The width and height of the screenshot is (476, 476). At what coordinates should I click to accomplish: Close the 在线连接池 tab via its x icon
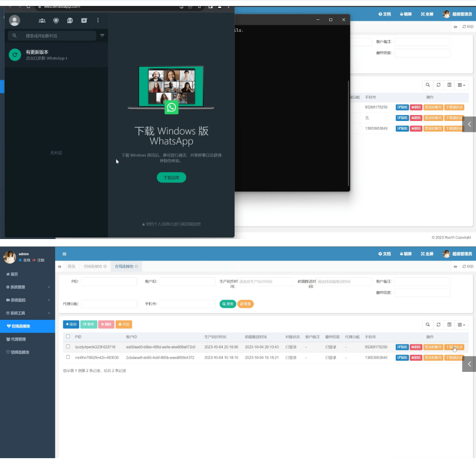click(x=136, y=267)
